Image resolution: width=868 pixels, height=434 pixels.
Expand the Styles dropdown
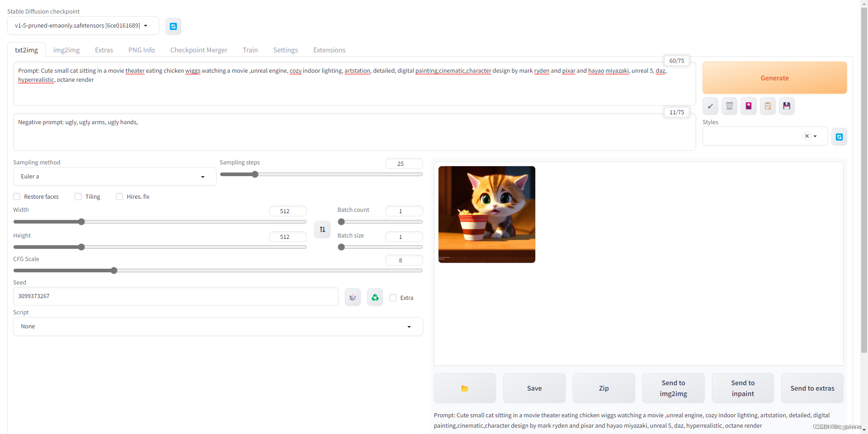[815, 136]
